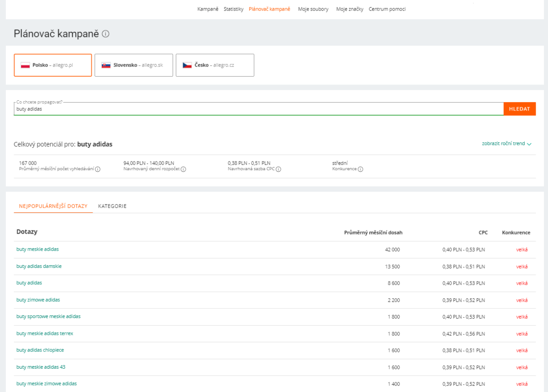The width and height of the screenshot is (548, 392).
Task: Open query buty meskie zimowe adidas
Action: 47,384
